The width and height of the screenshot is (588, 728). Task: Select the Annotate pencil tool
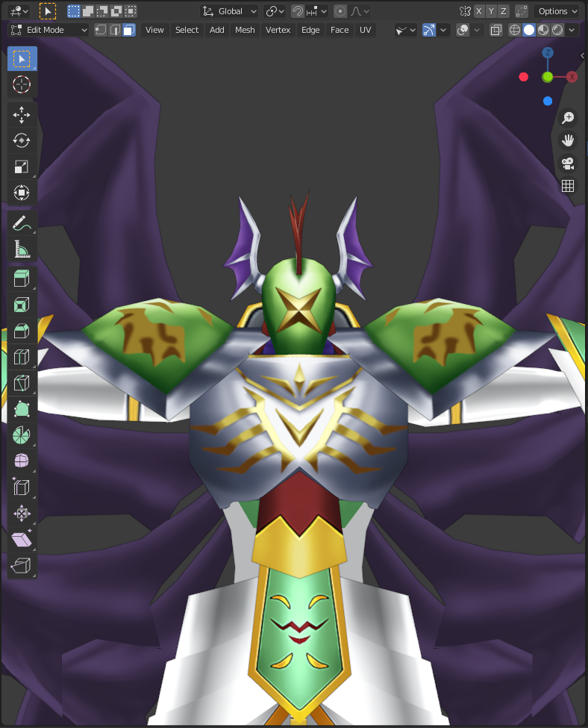point(22,223)
